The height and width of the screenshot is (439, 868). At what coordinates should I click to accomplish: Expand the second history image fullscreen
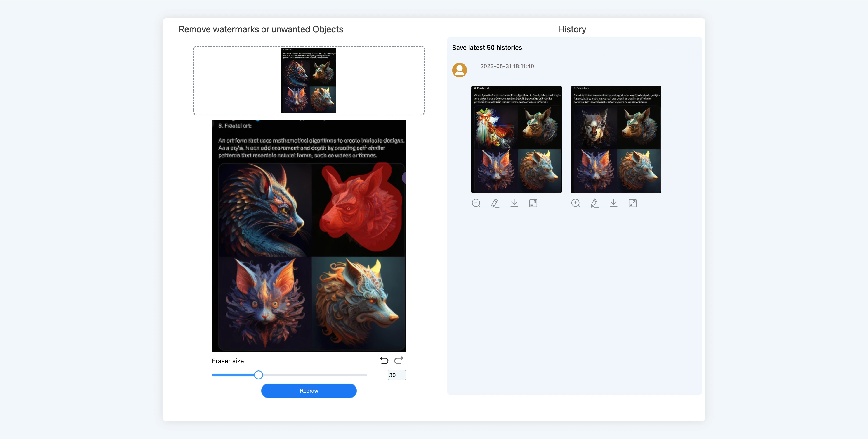(x=632, y=203)
